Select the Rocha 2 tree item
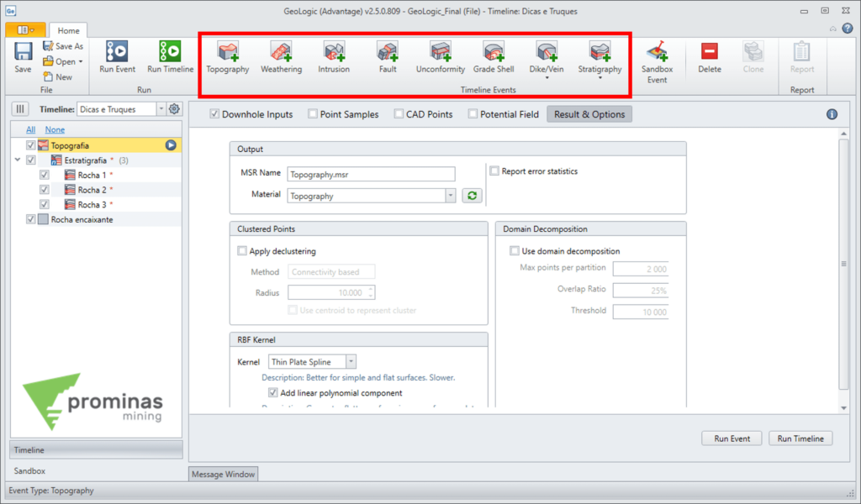 [x=92, y=190]
